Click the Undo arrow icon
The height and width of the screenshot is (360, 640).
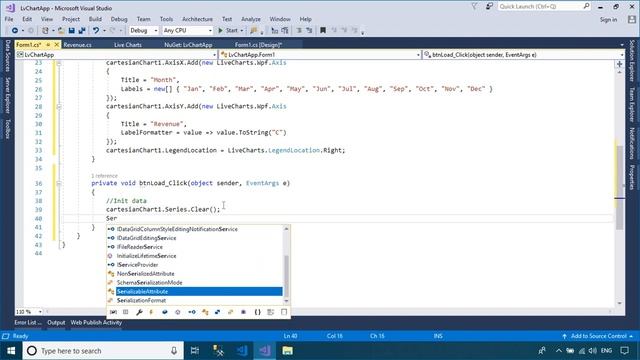pos(96,31)
